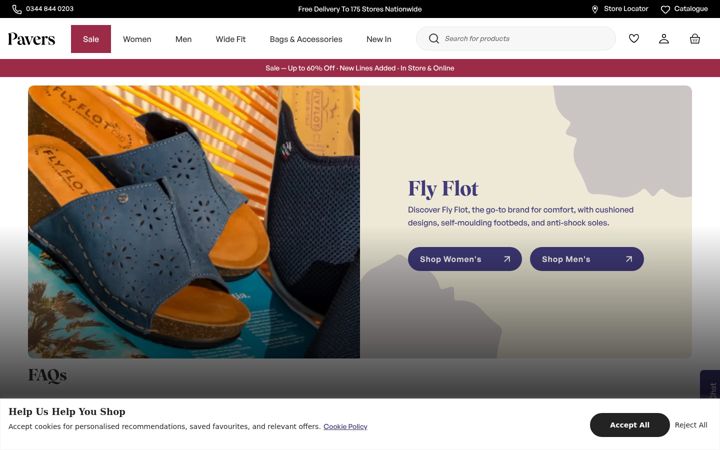Screen dimensions: 720x450
Task: Open the Wide Fit menu
Action: click(231, 39)
